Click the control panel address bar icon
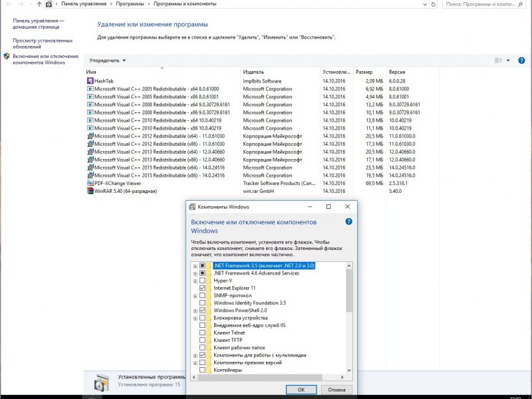Viewport: 532px width, 399px height. 49,4
